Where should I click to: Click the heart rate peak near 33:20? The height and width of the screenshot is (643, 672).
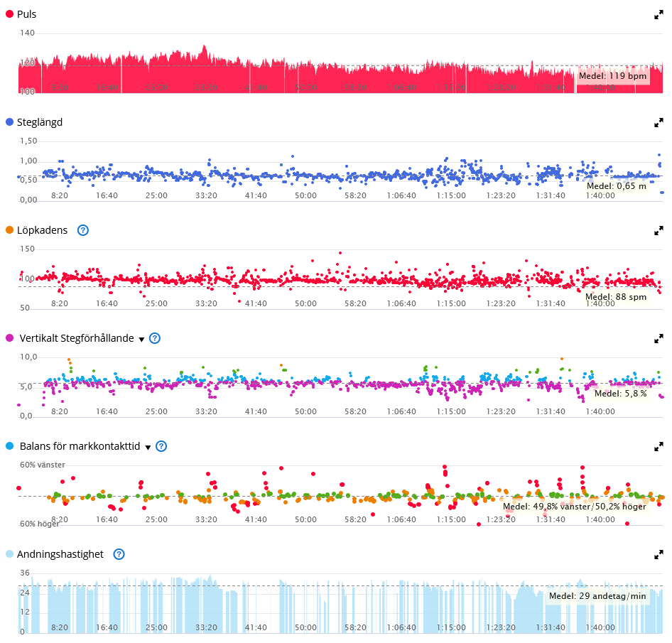point(205,46)
